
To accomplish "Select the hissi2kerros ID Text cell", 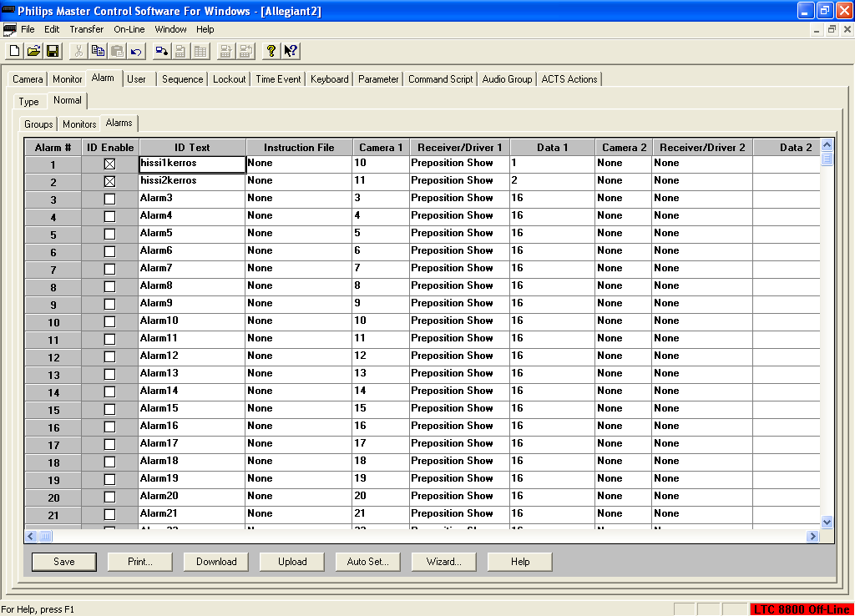I will [x=192, y=181].
